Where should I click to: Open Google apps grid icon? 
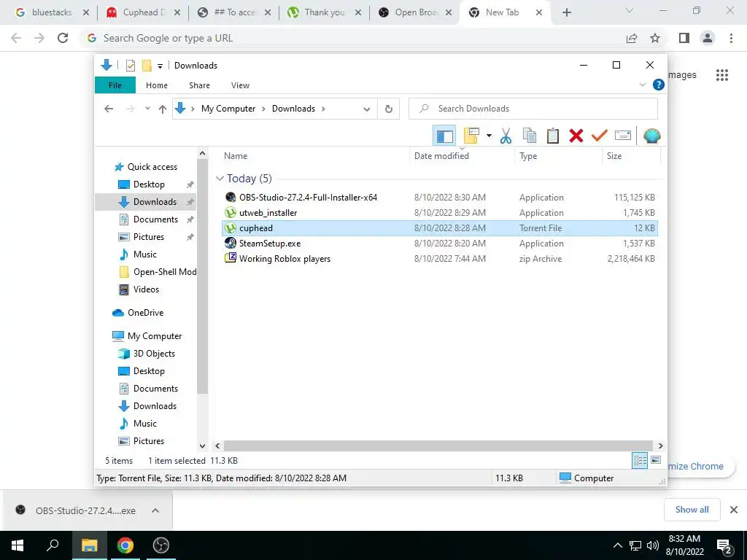(721, 75)
